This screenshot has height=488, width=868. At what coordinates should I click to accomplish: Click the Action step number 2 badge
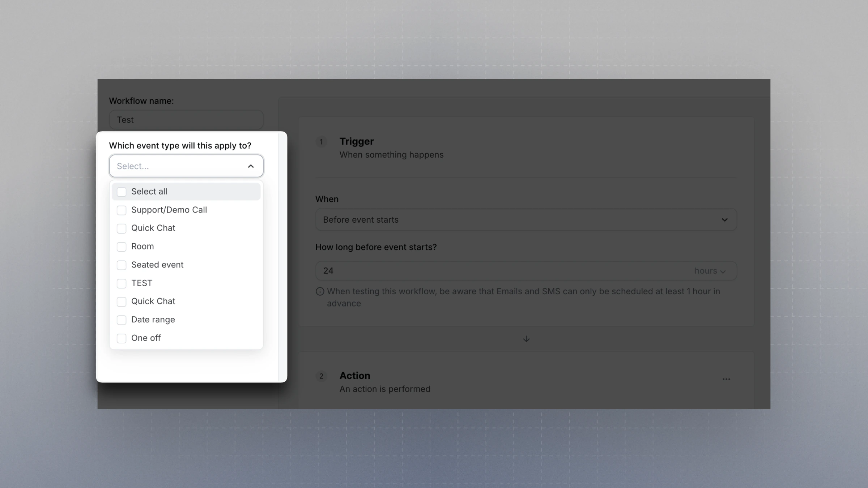[321, 376]
